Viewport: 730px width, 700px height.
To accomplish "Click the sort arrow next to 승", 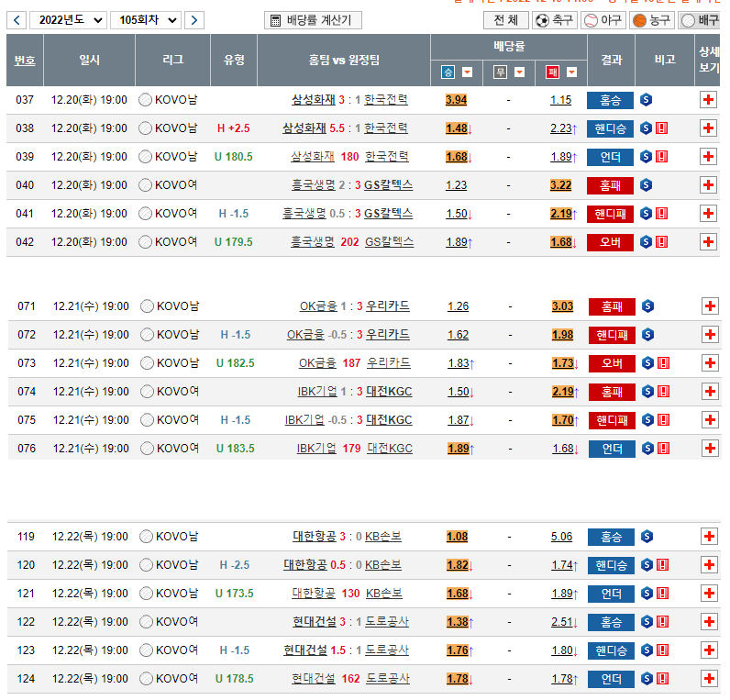I will pyautogui.click(x=468, y=72).
